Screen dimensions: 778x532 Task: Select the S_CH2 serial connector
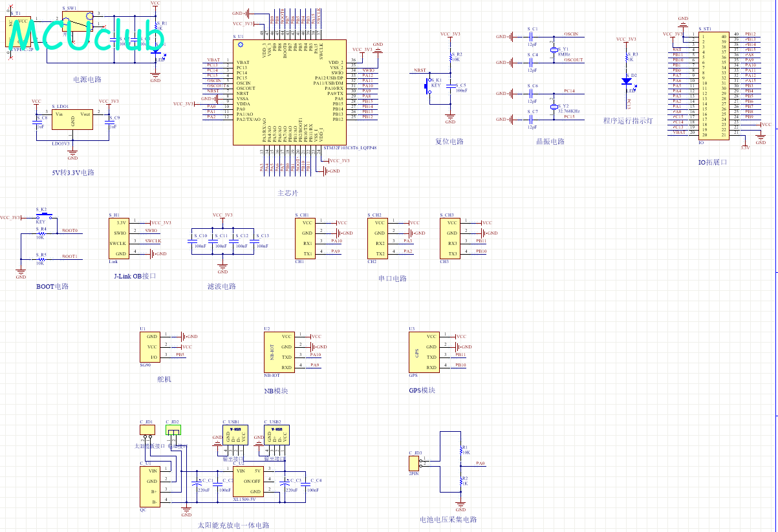[x=378, y=239]
